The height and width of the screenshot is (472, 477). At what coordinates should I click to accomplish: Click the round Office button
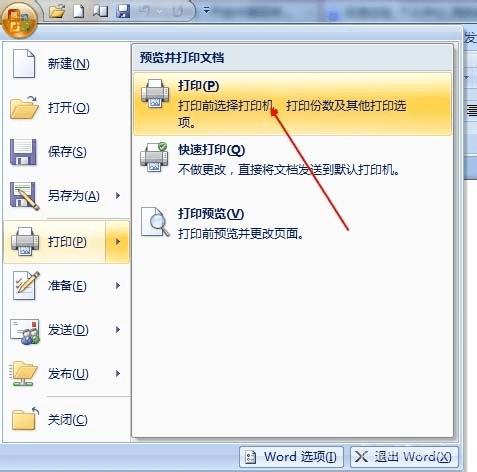click(x=19, y=21)
